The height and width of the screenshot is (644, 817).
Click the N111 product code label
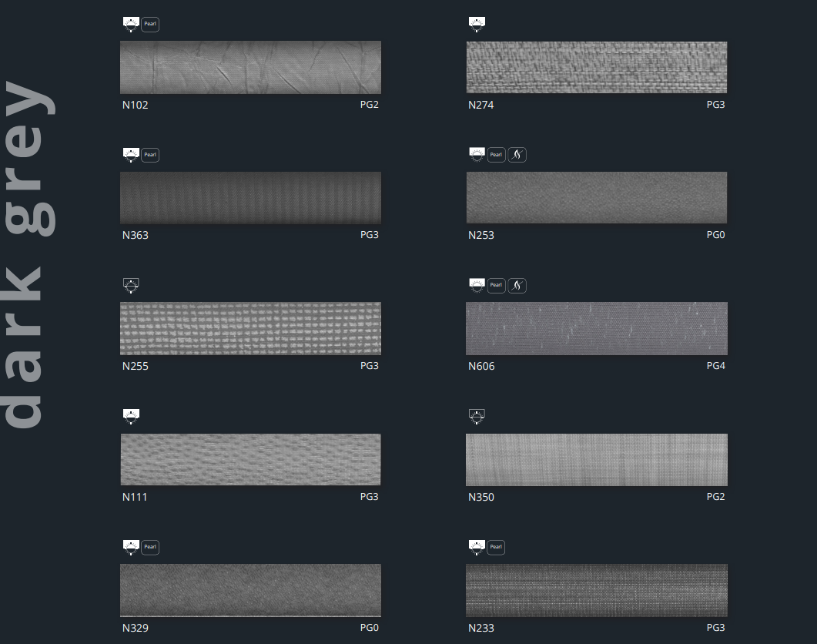135,497
